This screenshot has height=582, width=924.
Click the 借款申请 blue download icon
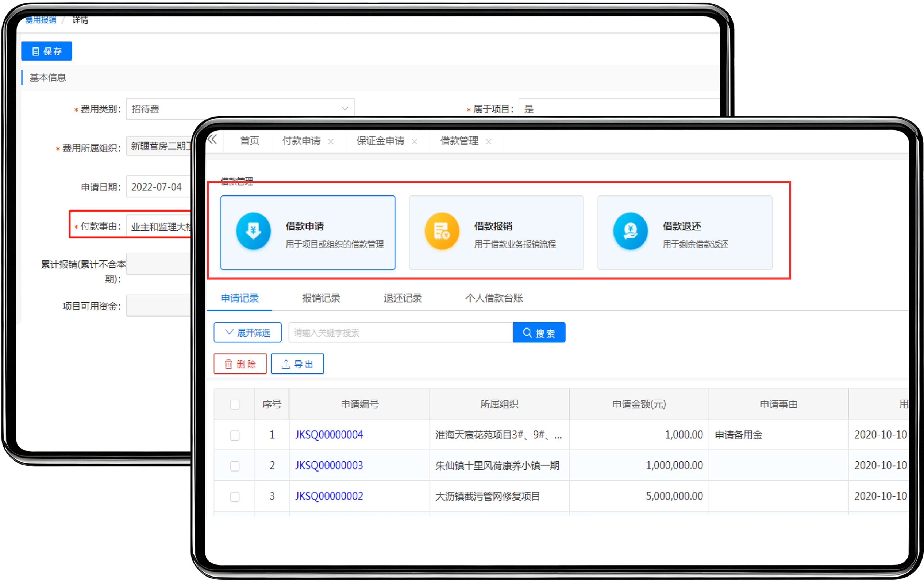[x=253, y=231]
